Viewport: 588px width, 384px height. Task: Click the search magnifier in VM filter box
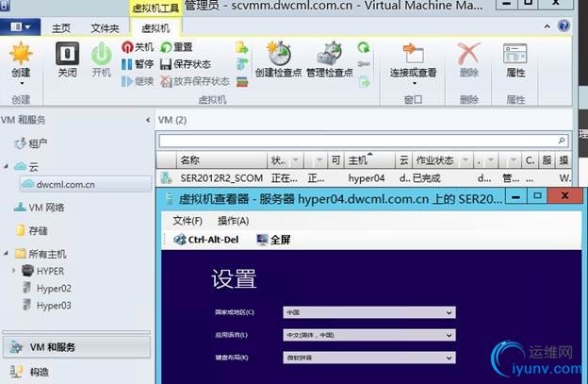pos(561,141)
